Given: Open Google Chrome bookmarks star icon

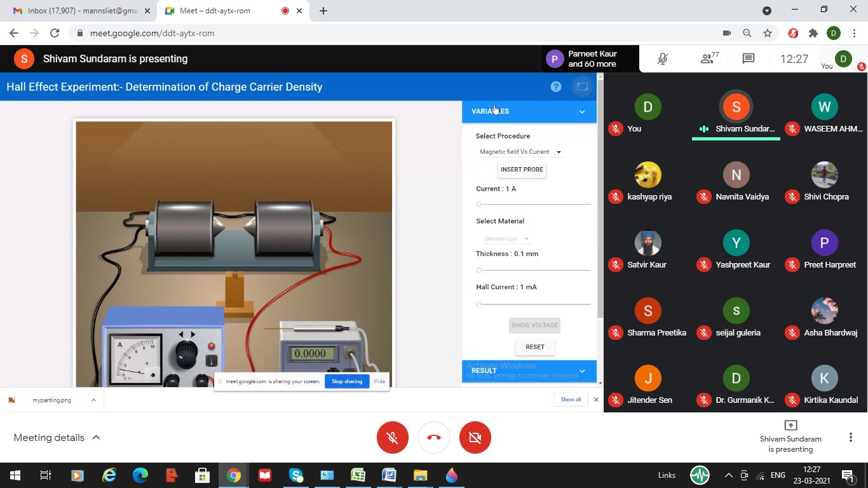Looking at the screenshot, I should coord(767,33).
